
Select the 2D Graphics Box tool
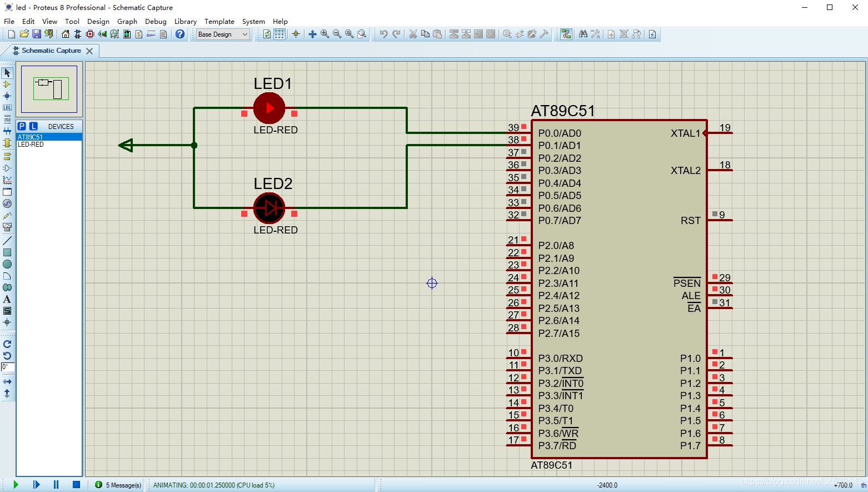[7, 252]
